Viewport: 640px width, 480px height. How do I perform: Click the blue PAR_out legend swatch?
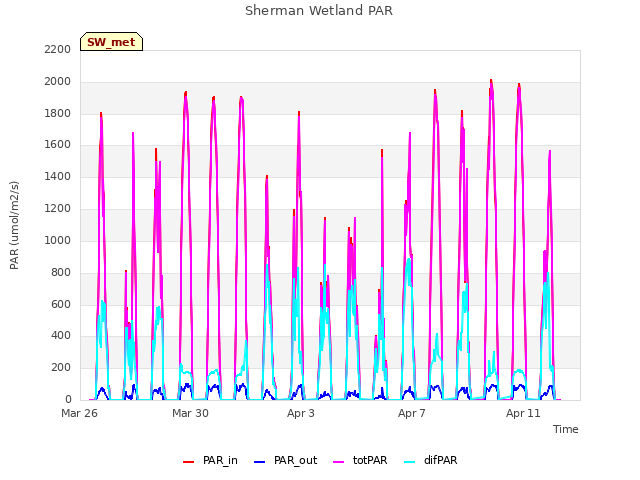click(259, 462)
